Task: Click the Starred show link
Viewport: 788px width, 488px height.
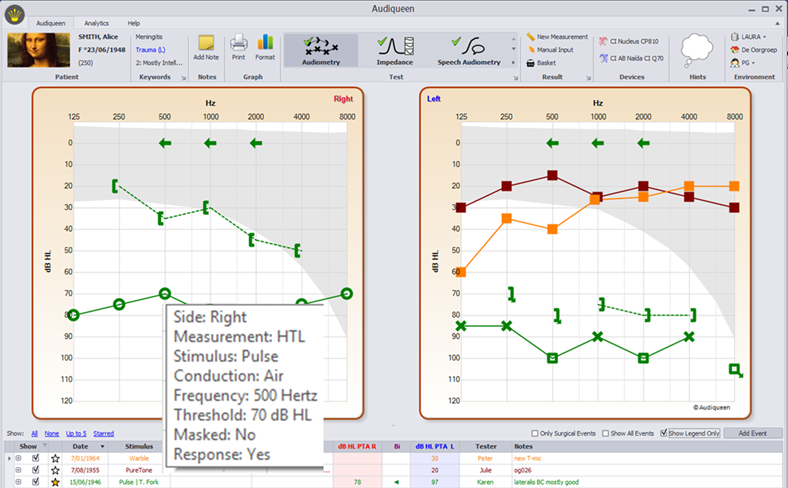Action: pyautogui.click(x=104, y=433)
